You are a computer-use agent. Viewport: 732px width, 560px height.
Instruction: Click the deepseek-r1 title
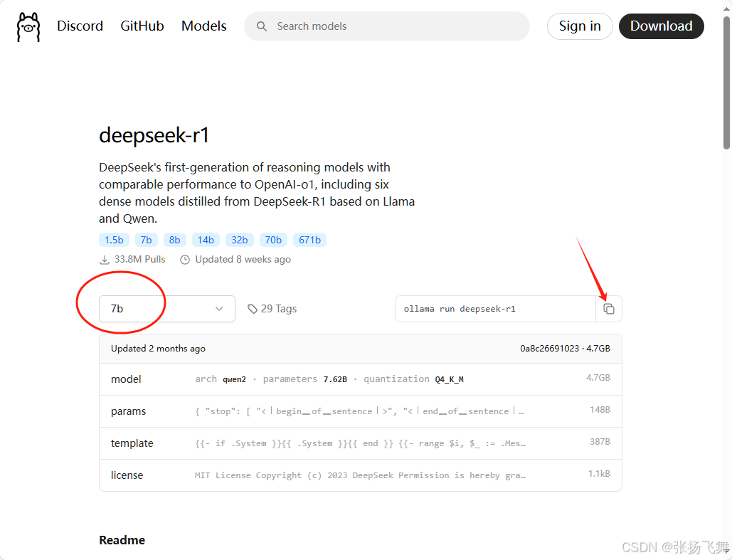(x=154, y=135)
